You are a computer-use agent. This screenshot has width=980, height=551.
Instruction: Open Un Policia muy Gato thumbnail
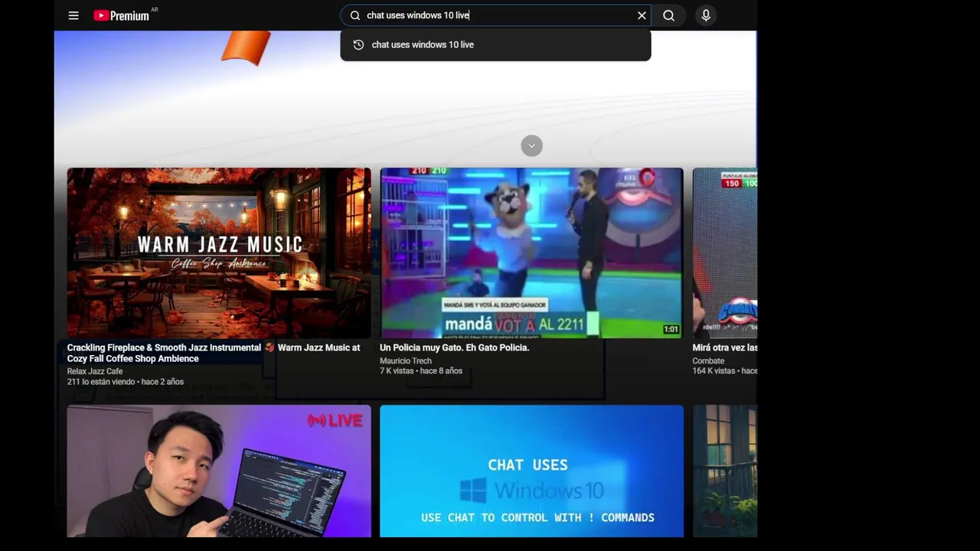pyautogui.click(x=531, y=253)
